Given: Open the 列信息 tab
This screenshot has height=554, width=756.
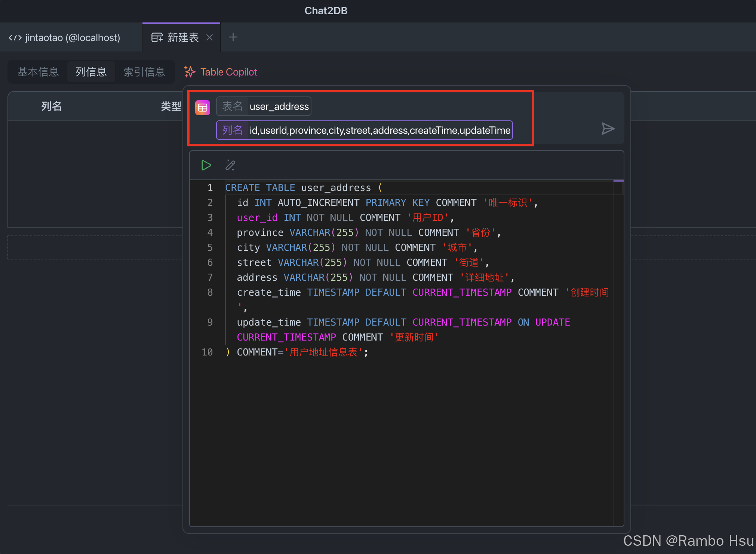Looking at the screenshot, I should [91, 72].
